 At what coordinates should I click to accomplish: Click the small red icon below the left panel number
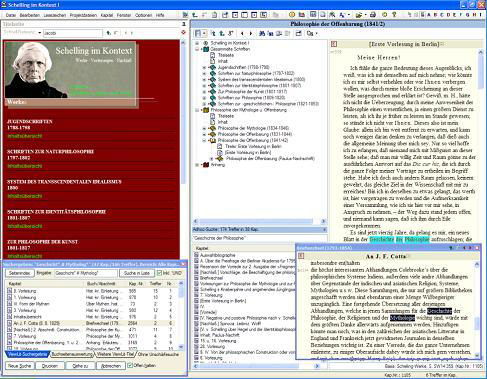[183, 32]
